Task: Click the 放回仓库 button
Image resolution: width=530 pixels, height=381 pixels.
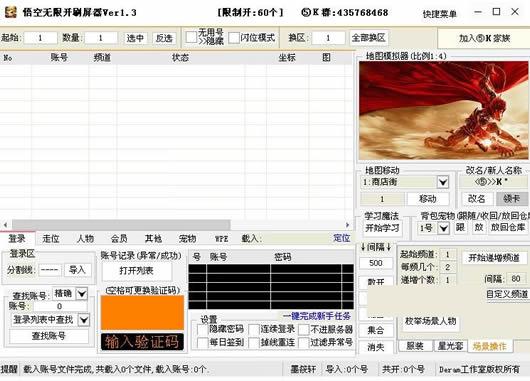Action: [508, 228]
